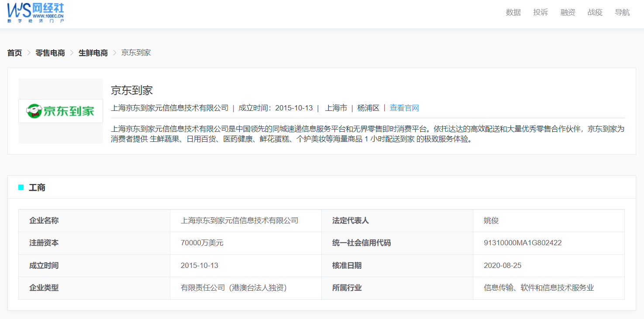Click 京东到家 breadcrumb text

pos(136,53)
